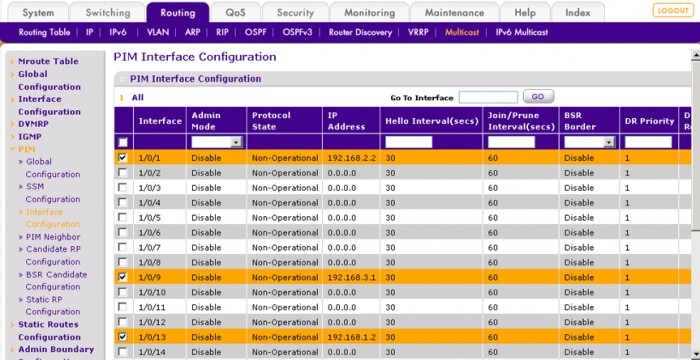Click the All interfaces link
The width and height of the screenshot is (700, 360).
(138, 97)
